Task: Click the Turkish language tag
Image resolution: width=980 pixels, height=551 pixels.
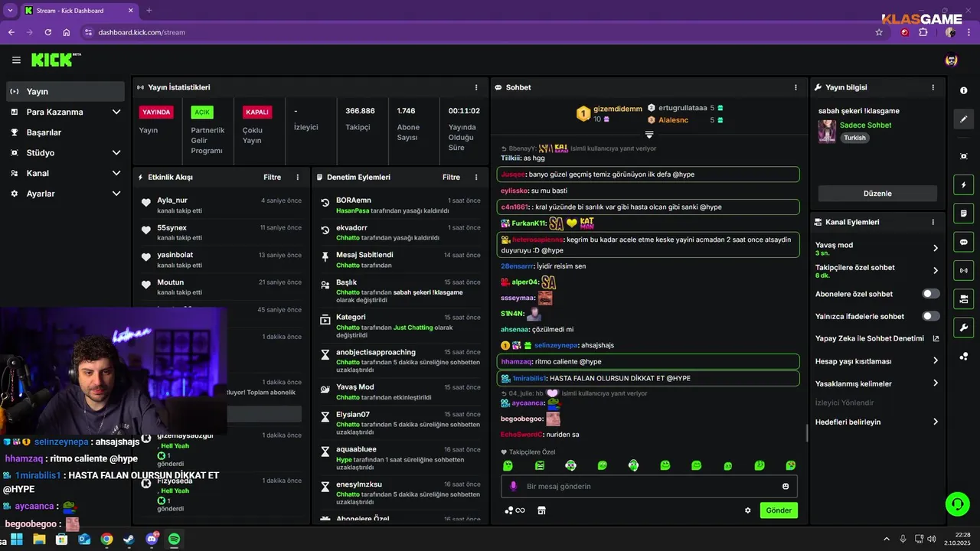Action: tap(854, 139)
